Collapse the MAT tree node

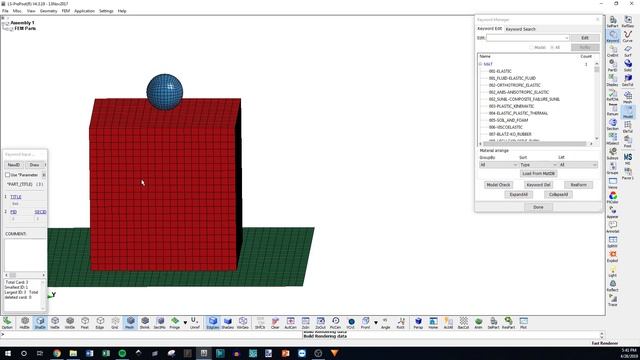480,64
